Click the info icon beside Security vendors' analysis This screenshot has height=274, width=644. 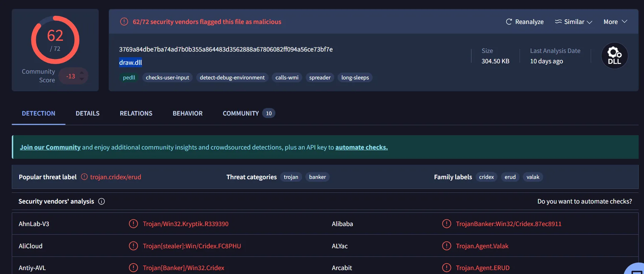click(102, 201)
